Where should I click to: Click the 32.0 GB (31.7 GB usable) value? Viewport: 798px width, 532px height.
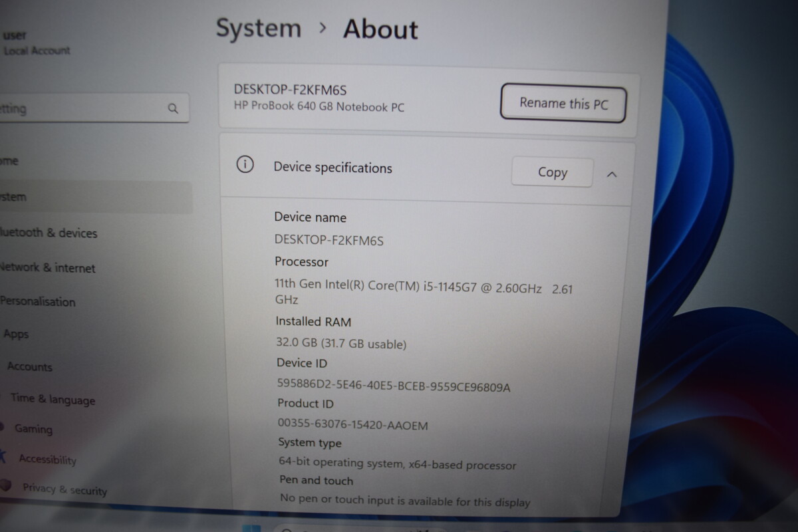pos(341,344)
